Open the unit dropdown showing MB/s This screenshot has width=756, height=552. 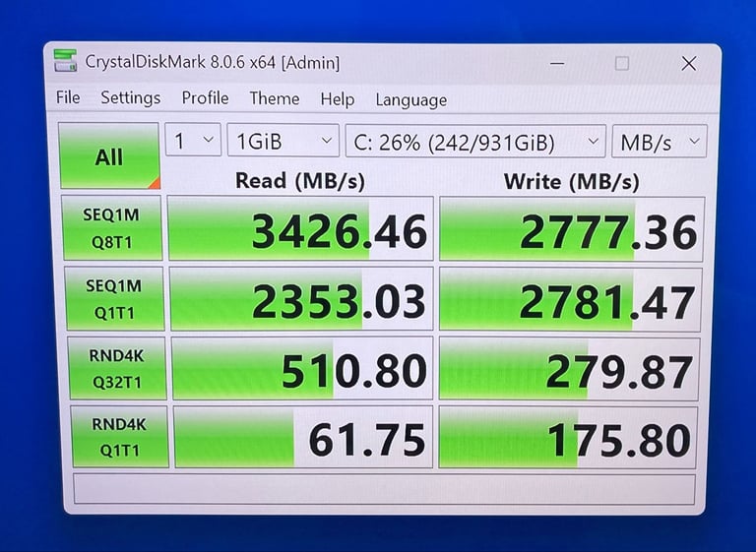[x=660, y=142]
